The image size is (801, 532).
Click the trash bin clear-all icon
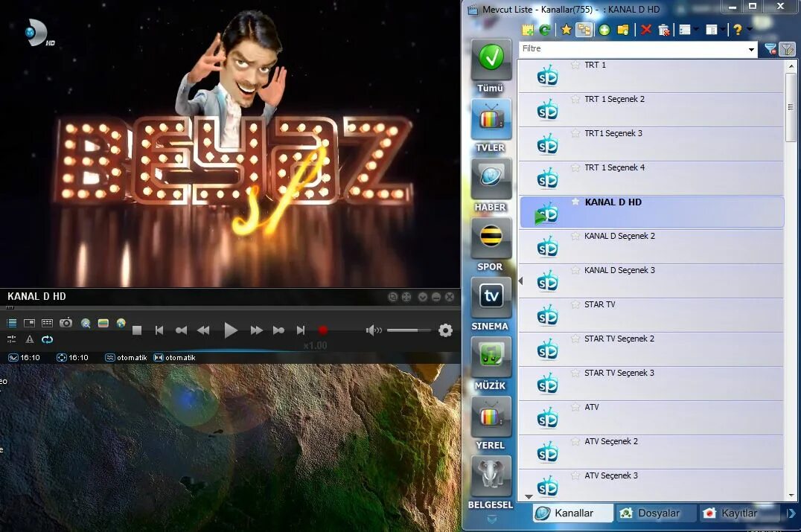(664, 30)
